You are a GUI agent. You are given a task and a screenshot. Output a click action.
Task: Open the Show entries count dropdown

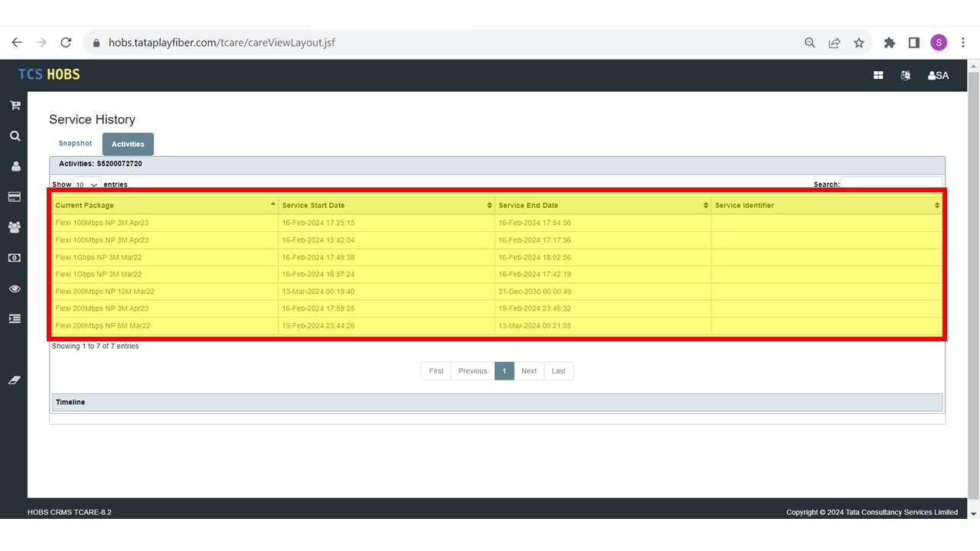(87, 184)
